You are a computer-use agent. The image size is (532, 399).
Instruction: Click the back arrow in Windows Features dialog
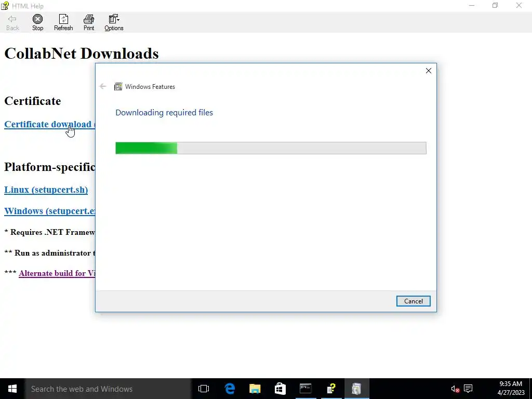pos(103,87)
